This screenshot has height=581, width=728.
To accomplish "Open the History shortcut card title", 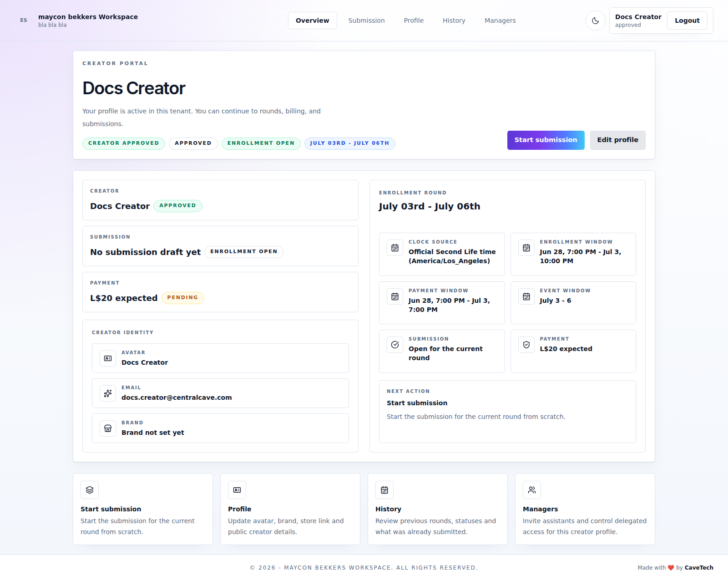I will click(x=388, y=509).
